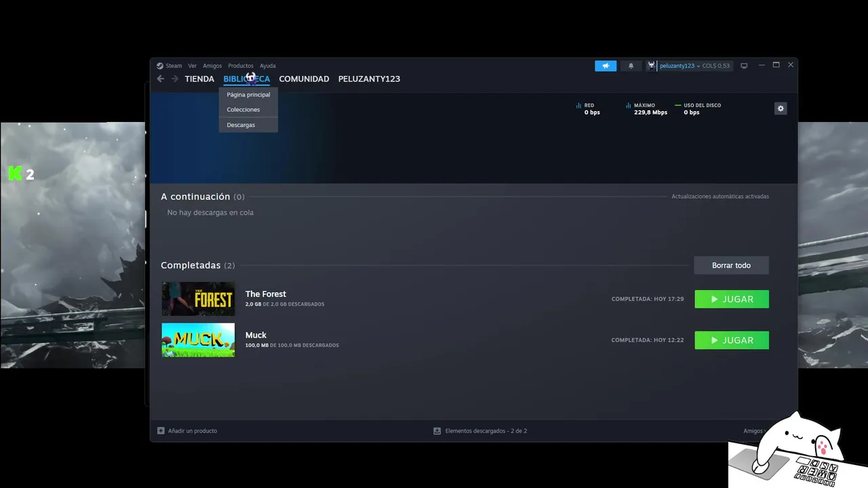Switch to Big Picture mode icon

[744, 66]
